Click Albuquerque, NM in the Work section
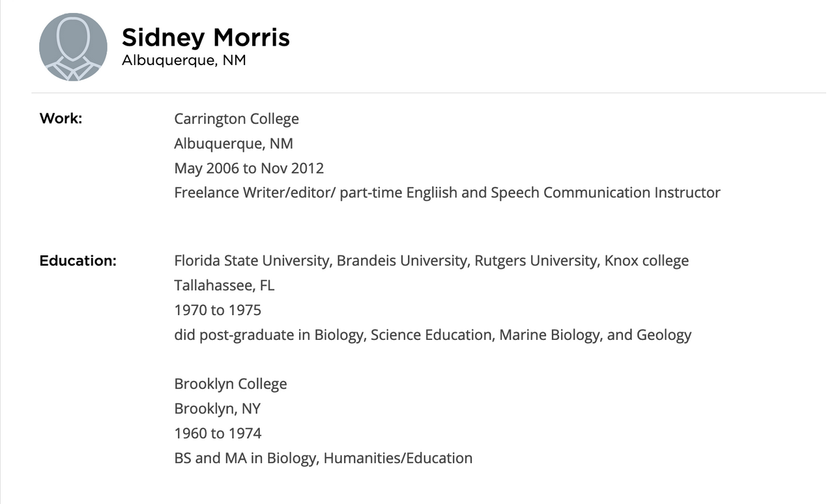The image size is (834, 504). tap(233, 143)
